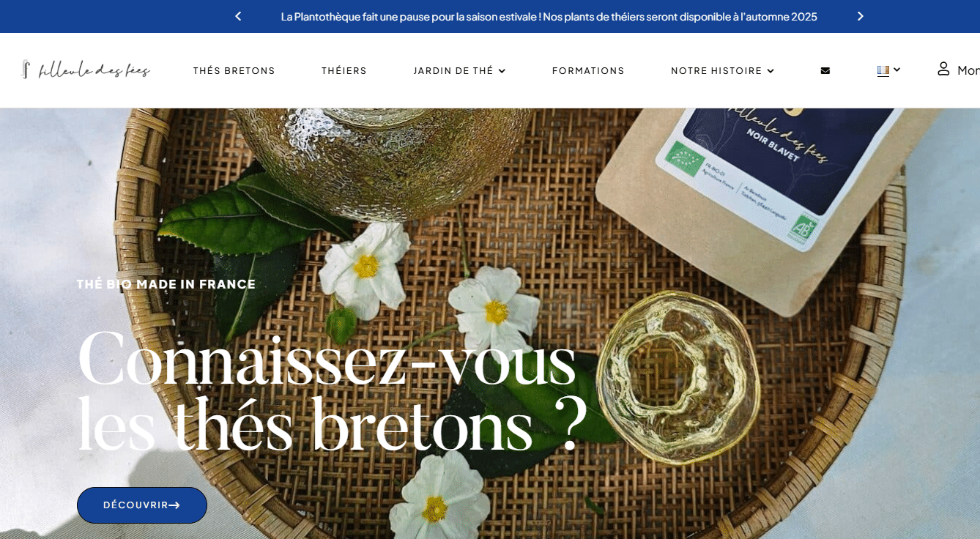Click the Découvrir button
980x539 pixels.
(142, 505)
